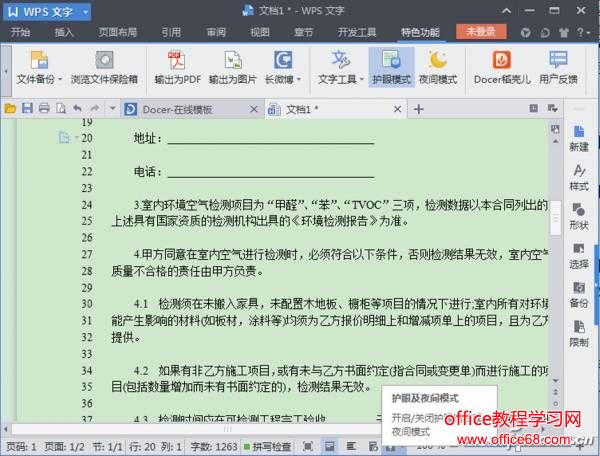Select the 特色功能 ribbon tab
The width and height of the screenshot is (600, 456).
tap(420, 32)
